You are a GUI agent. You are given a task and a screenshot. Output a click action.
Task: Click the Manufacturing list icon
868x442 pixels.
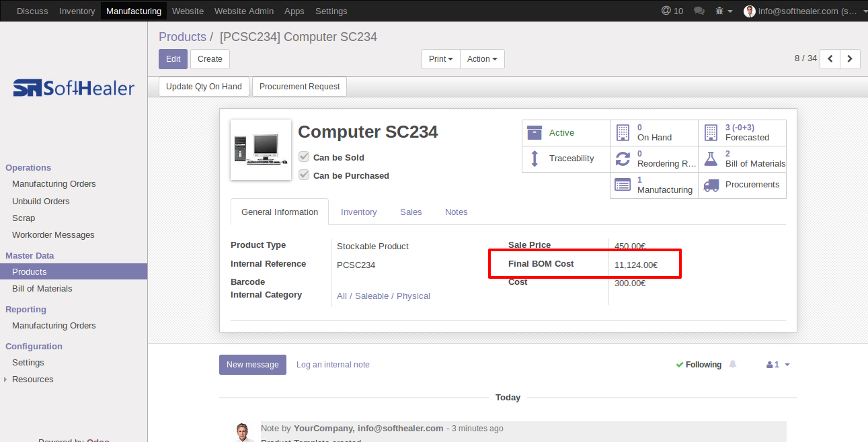coord(623,185)
